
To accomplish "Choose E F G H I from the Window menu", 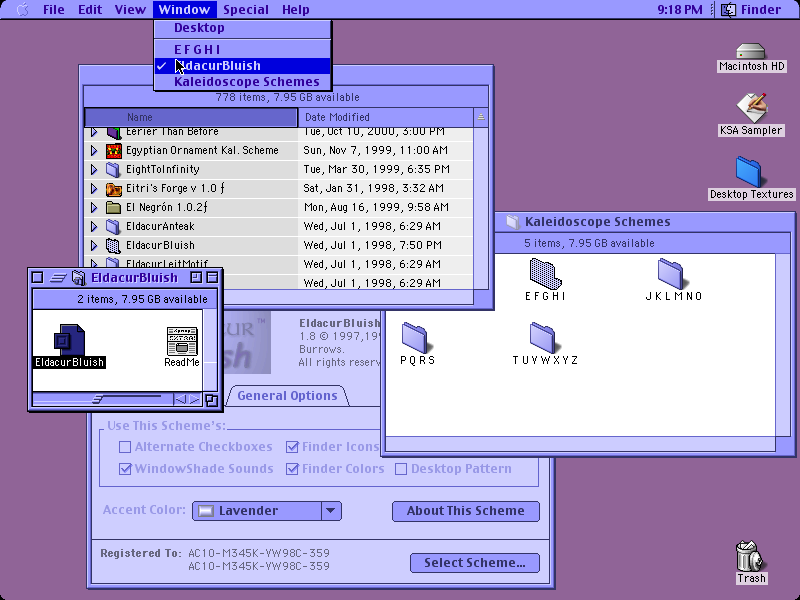I will coord(242,49).
